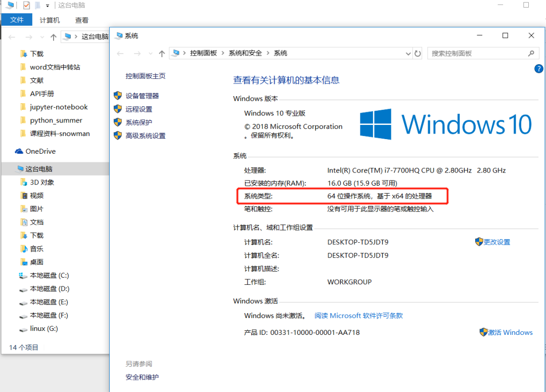Screen dimensions: 546x392
Task: Select 文档 folder
Action: coord(36,222)
